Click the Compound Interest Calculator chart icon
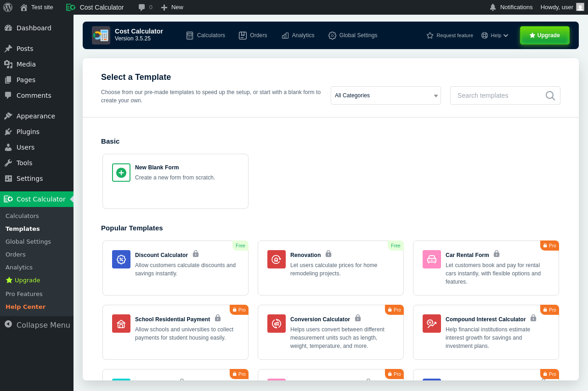The width and height of the screenshot is (588, 391). point(432,324)
